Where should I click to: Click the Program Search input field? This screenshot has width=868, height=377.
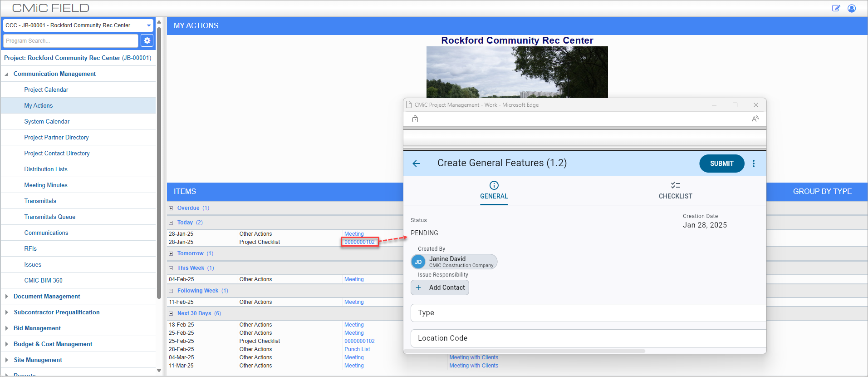(x=70, y=41)
